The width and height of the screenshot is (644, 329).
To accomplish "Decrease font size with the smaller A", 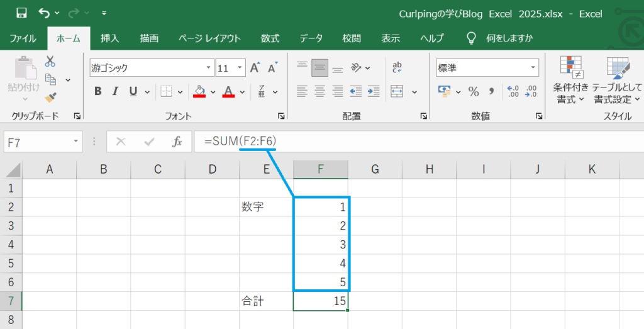I will (x=273, y=67).
